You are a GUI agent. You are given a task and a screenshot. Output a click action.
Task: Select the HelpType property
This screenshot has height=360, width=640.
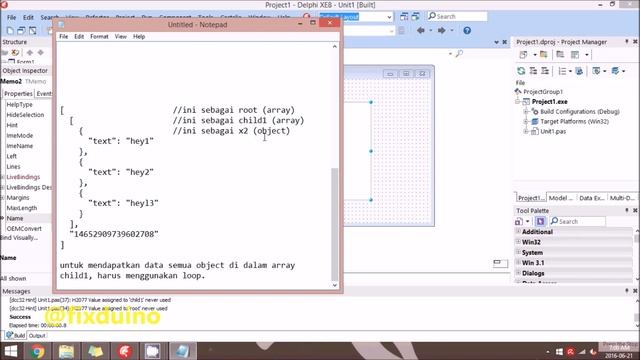click(19, 104)
